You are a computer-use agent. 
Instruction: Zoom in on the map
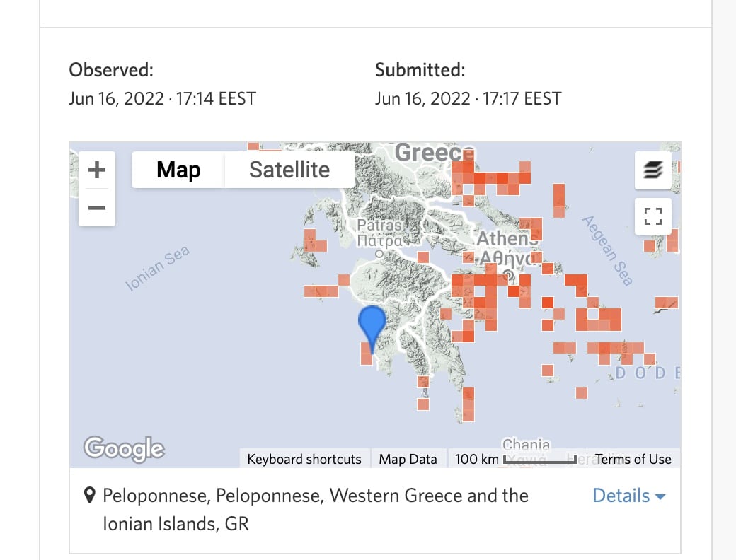97,170
